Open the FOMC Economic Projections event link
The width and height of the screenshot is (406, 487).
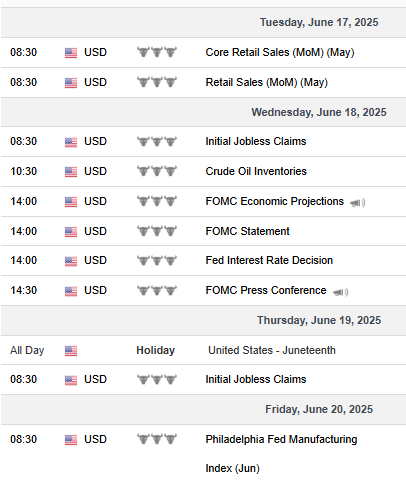274,201
